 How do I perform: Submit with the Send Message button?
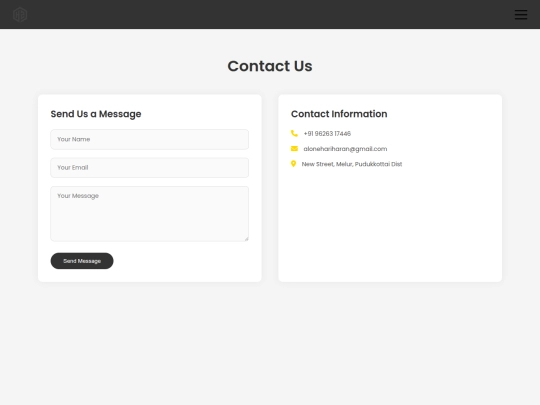point(82,261)
